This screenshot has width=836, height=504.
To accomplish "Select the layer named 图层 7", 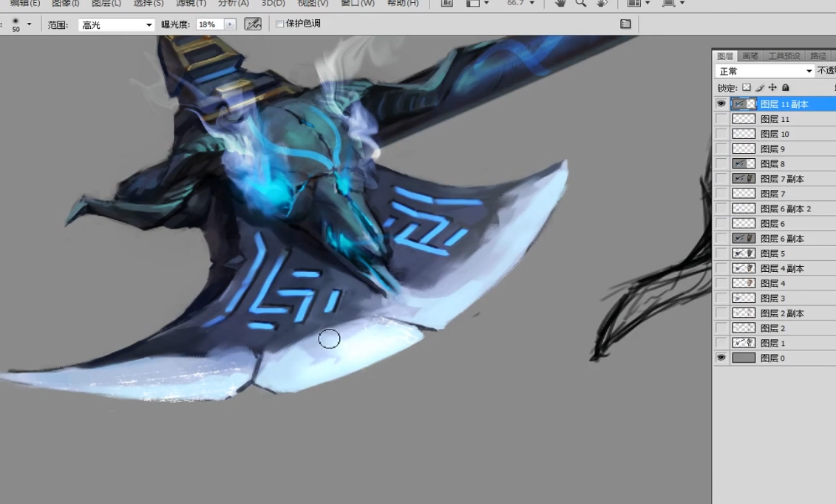I will (x=775, y=194).
